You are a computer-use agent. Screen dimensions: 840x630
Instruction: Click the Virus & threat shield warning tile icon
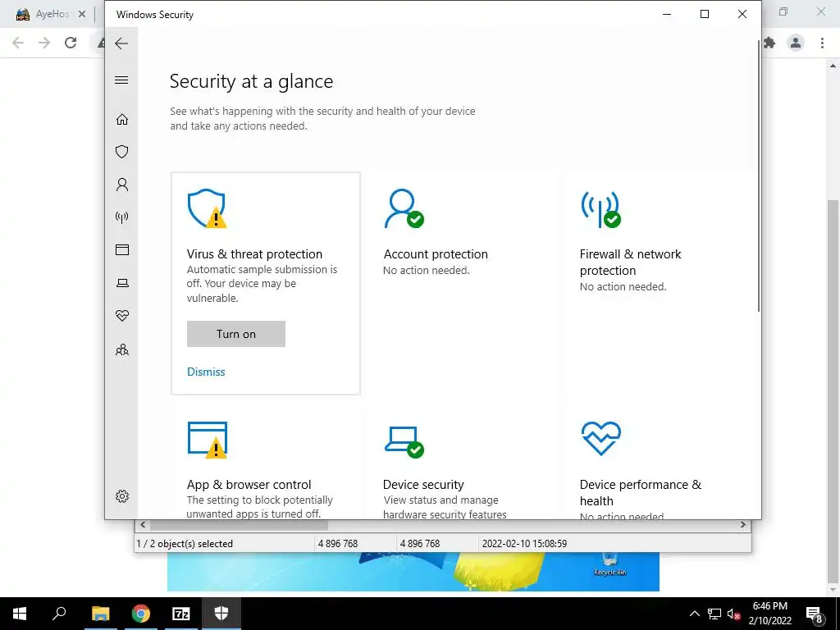tap(207, 208)
